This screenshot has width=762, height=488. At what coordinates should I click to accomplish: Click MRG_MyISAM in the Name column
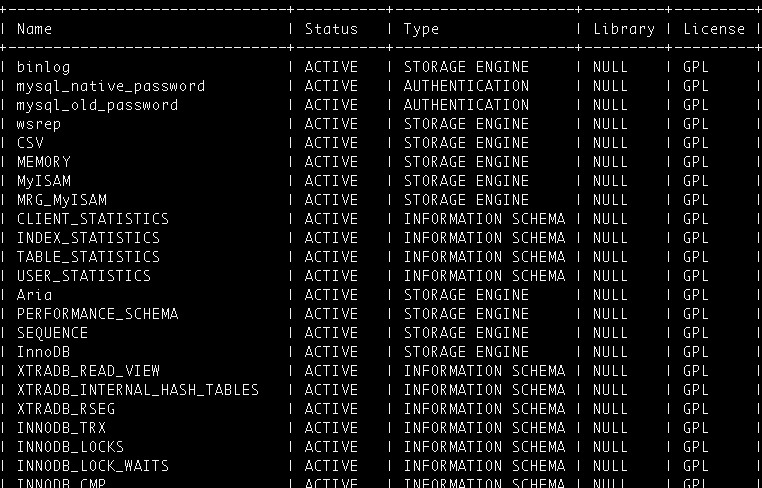pos(62,200)
